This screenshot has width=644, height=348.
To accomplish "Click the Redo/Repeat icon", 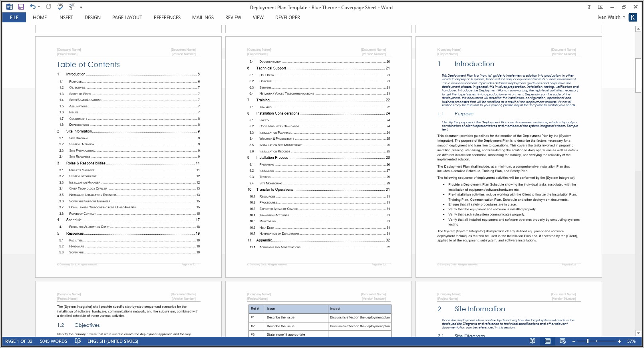I will coord(48,7).
